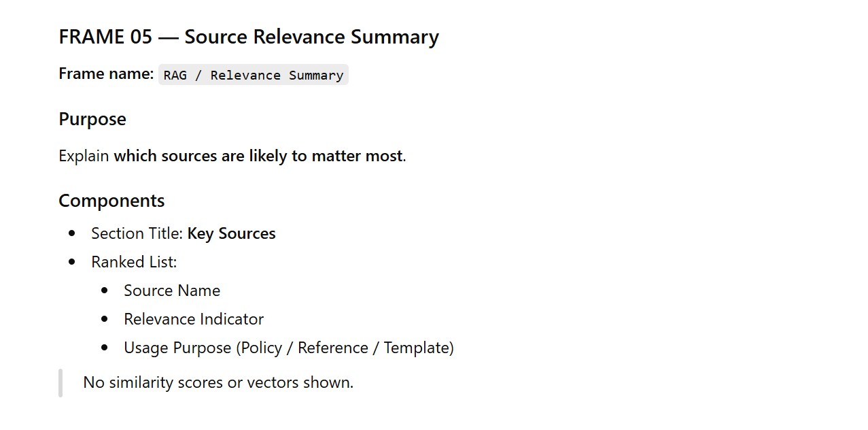Click the word "Explain" in the Purpose paragraph
The height and width of the screenshot is (430, 868).
pos(84,156)
